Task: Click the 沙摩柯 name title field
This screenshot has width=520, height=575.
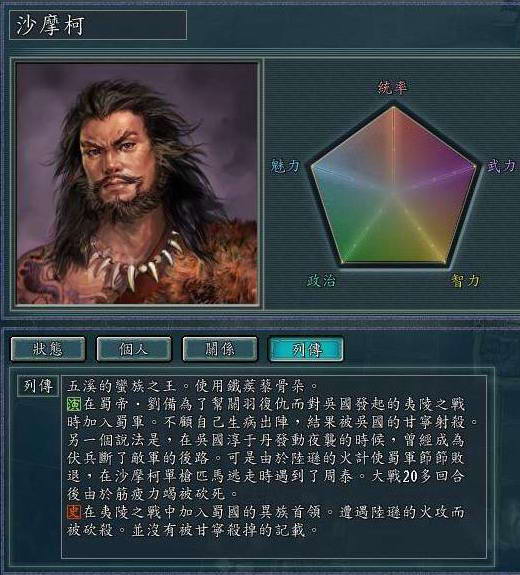Action: point(98,25)
